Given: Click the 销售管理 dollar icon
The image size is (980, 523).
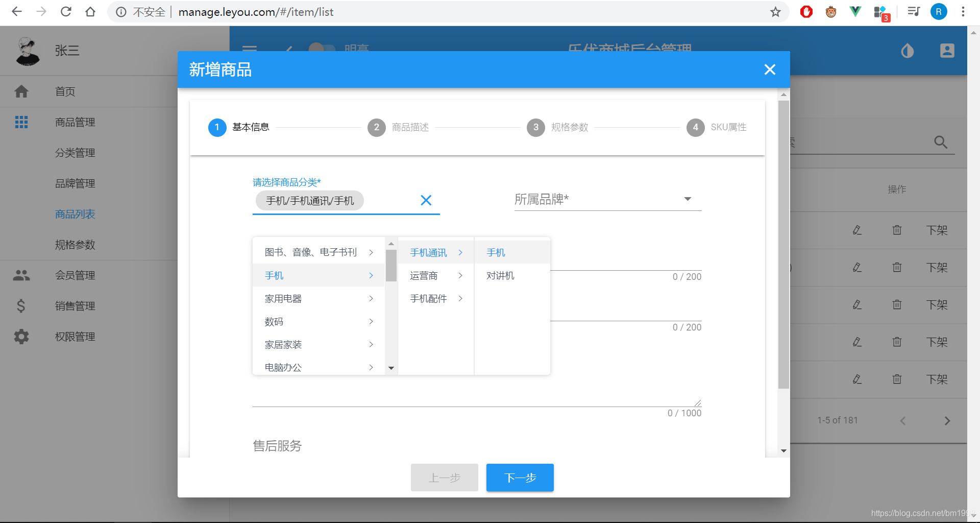Looking at the screenshot, I should (x=21, y=306).
